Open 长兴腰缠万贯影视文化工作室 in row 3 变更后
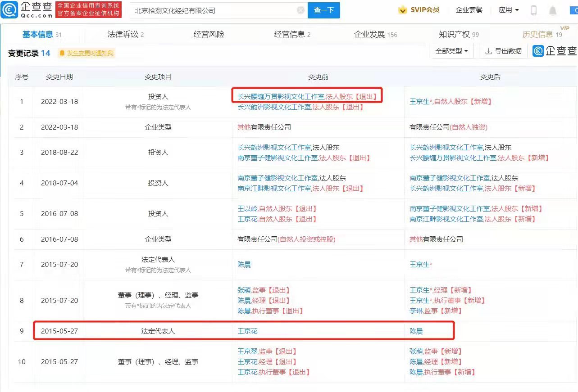578x392 pixels. click(x=453, y=158)
